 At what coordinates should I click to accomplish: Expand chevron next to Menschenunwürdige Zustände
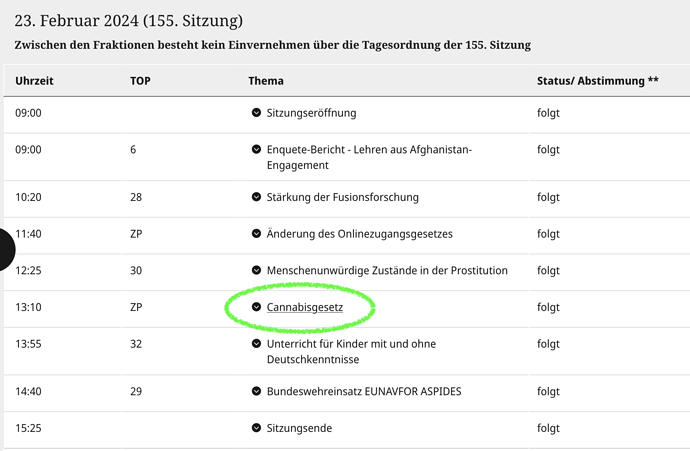click(256, 270)
